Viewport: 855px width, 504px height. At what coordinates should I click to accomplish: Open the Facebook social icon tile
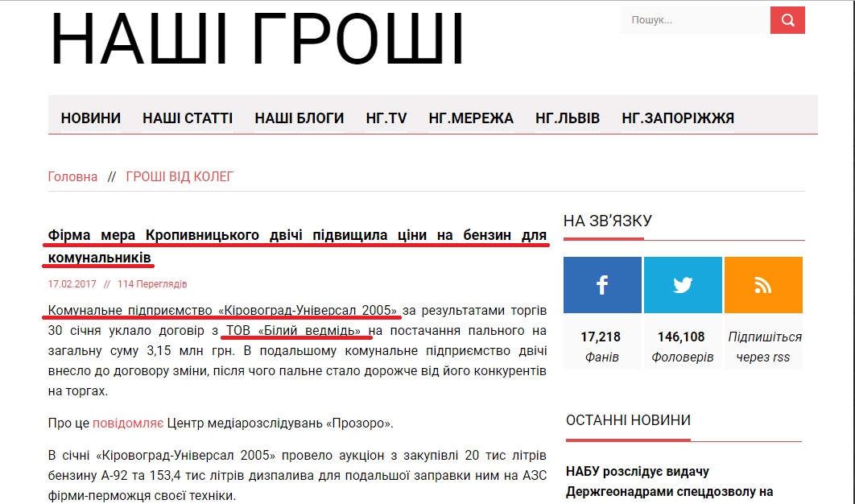(x=602, y=285)
